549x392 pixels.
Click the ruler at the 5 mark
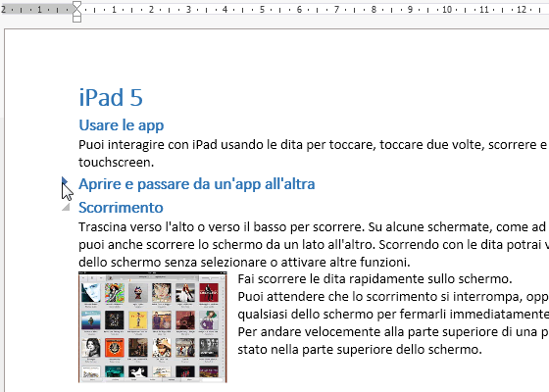tap(262, 10)
